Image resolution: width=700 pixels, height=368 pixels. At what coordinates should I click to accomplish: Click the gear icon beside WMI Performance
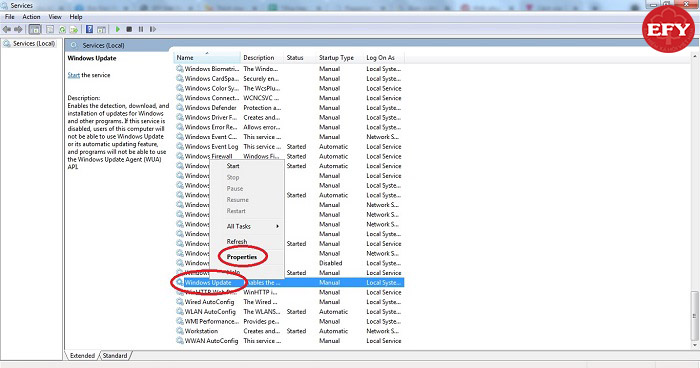(x=179, y=322)
